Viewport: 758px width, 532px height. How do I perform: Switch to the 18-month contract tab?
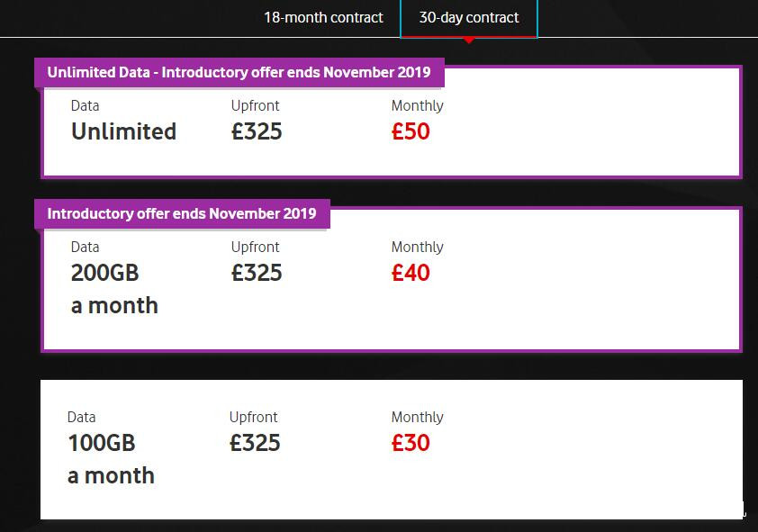click(x=323, y=18)
